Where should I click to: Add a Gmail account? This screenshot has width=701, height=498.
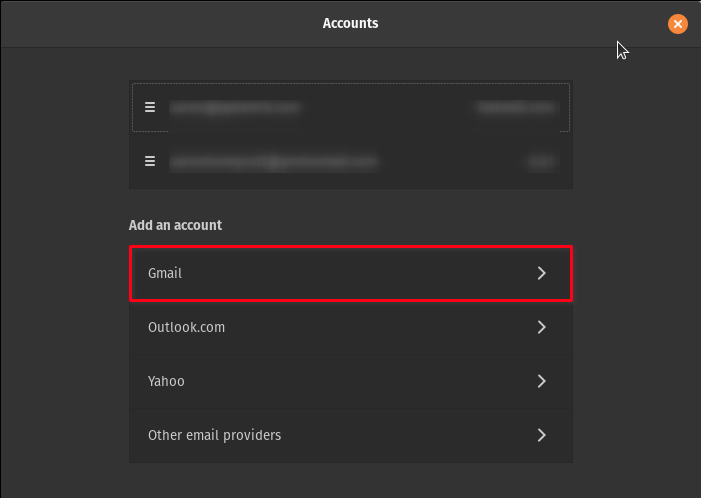tap(351, 273)
